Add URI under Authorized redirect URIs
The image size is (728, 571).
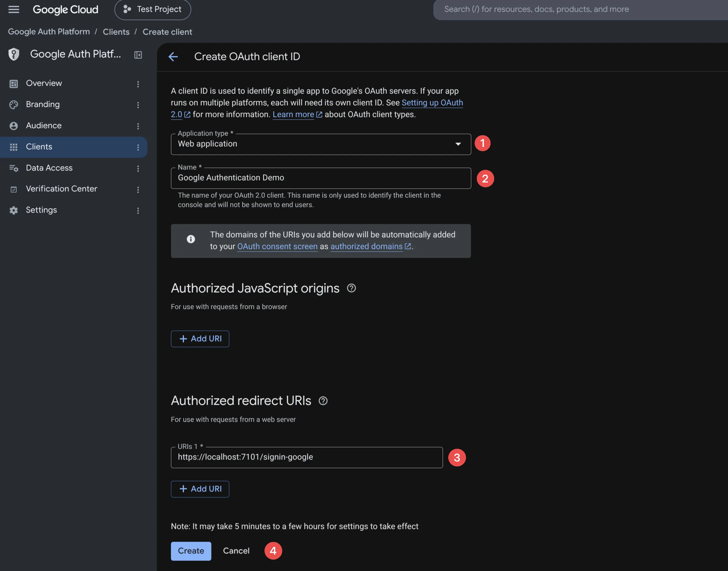200,489
